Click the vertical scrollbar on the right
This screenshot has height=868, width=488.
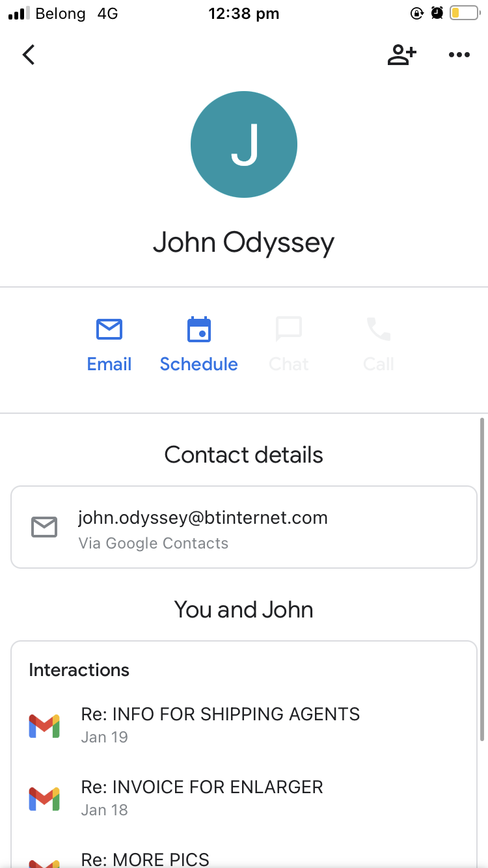481,579
